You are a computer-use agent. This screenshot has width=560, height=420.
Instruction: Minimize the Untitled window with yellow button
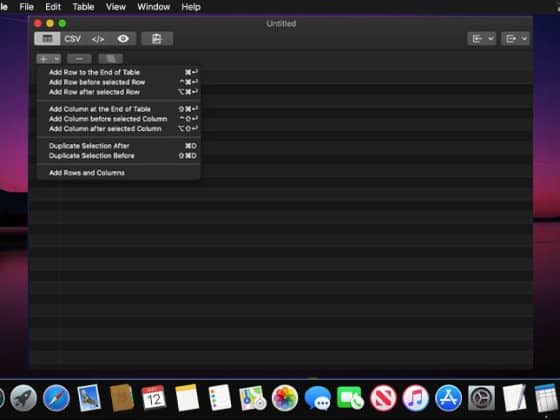[50, 24]
